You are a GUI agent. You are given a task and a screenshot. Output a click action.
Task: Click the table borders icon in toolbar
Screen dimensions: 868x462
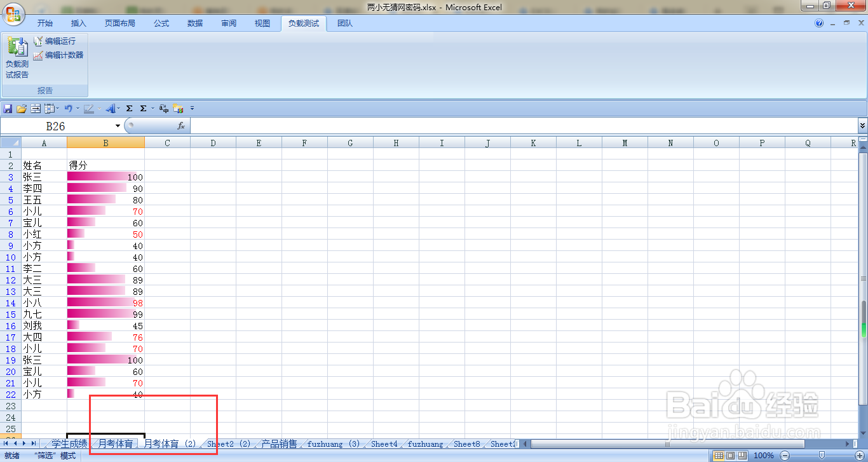pos(50,109)
